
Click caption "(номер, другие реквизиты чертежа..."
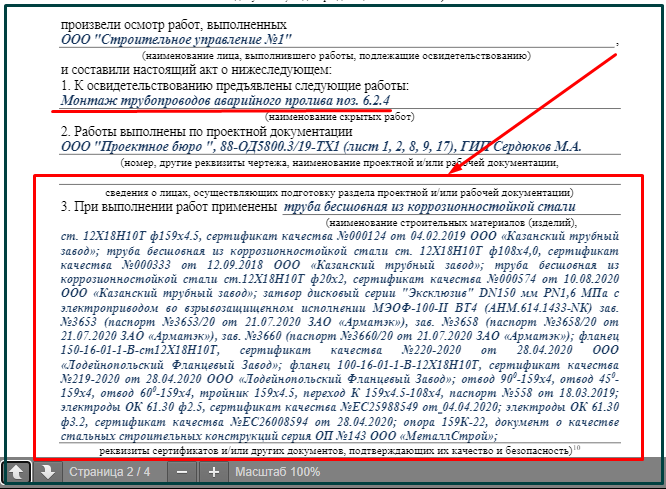[x=339, y=163]
